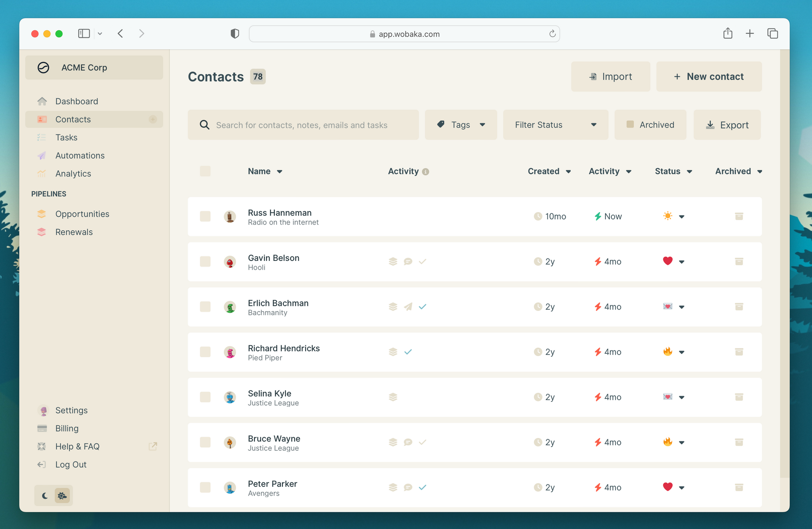Open a new browser tab
This screenshot has height=529, width=812.
(750, 33)
